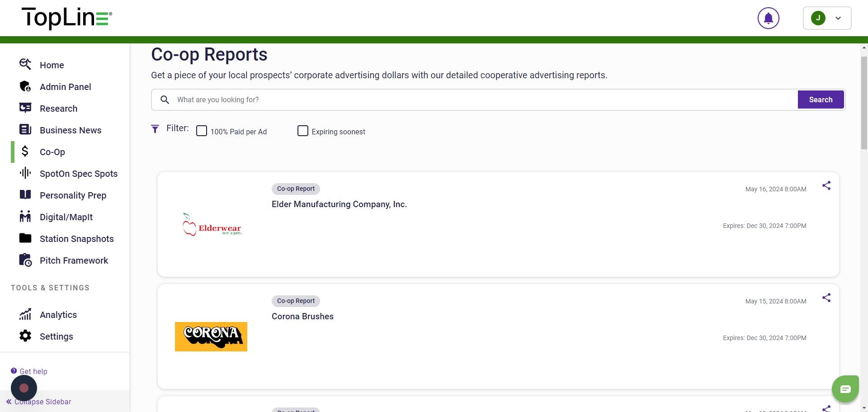The height and width of the screenshot is (412, 868).
Task: Click the Settings gear icon in sidebar
Action: (25, 336)
